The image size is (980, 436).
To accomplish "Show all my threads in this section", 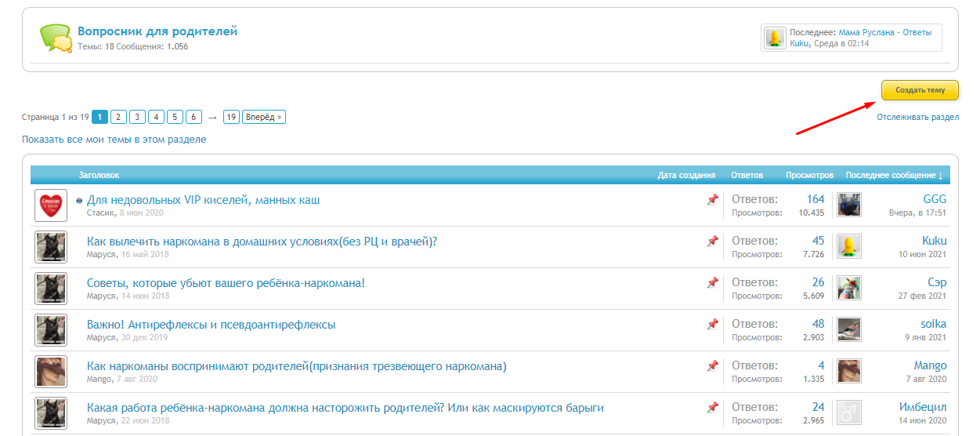I will (x=114, y=140).
